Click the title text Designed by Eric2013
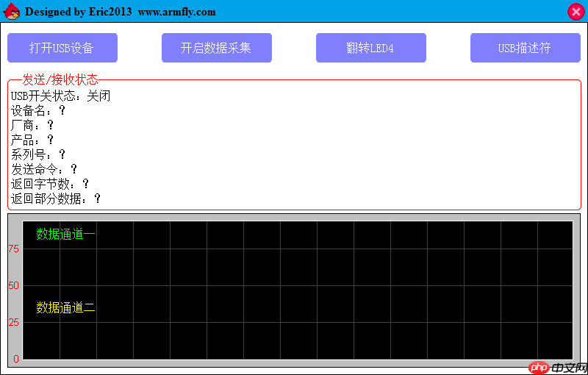 tap(79, 12)
